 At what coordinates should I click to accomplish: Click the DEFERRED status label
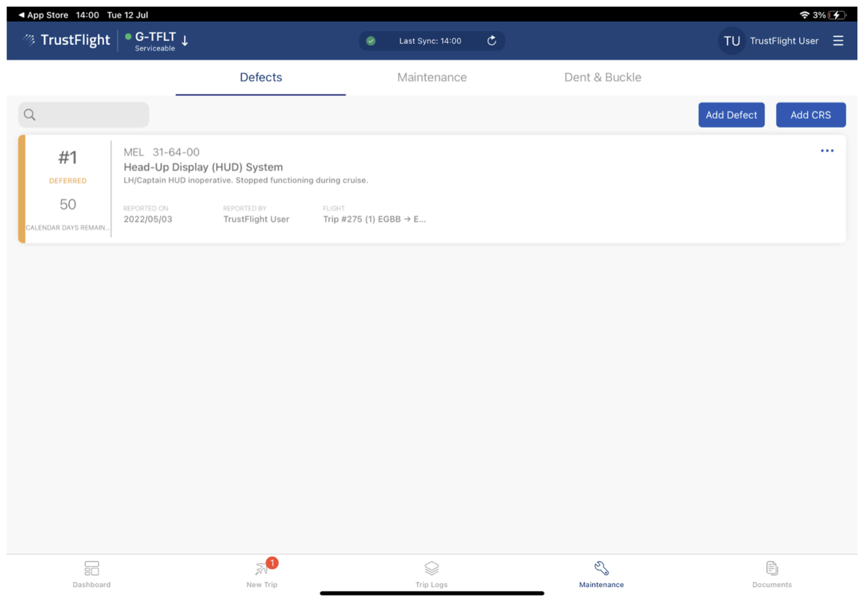(67, 181)
